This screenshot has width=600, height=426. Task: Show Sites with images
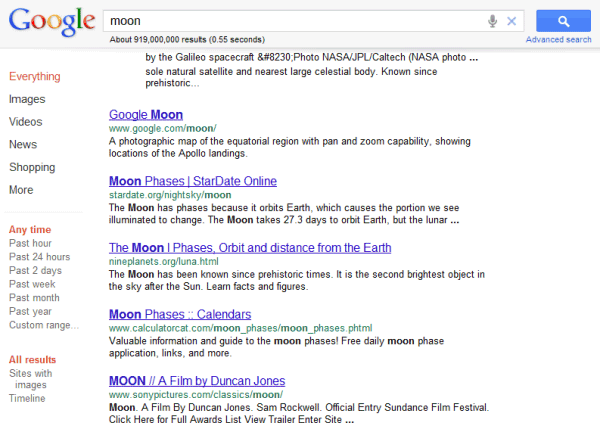[31, 379]
